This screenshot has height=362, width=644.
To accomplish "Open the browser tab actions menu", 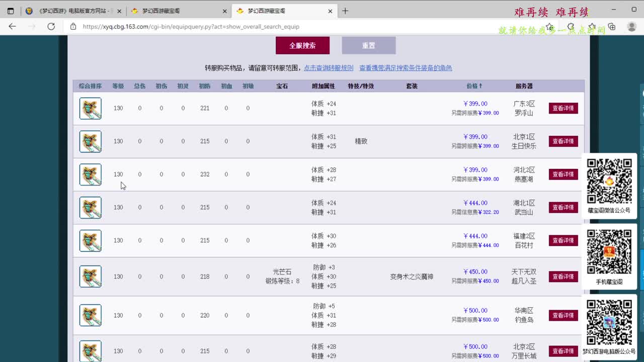I will click(x=11, y=11).
